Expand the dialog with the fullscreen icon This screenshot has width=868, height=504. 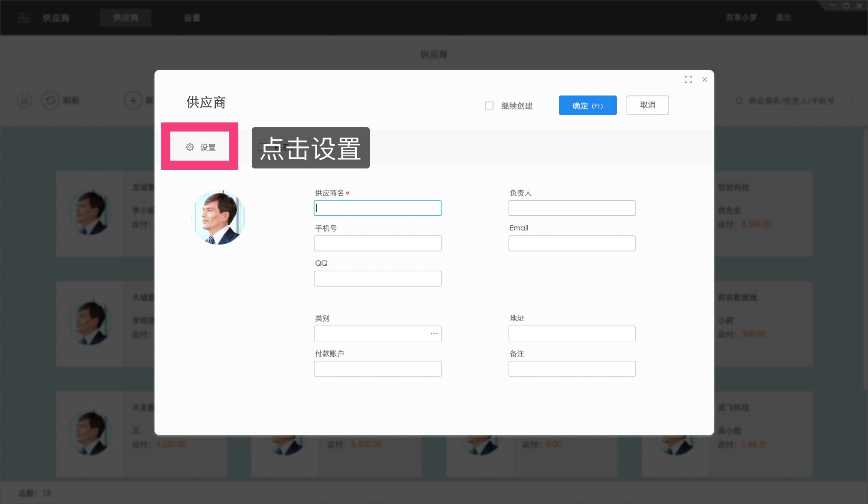(x=688, y=79)
